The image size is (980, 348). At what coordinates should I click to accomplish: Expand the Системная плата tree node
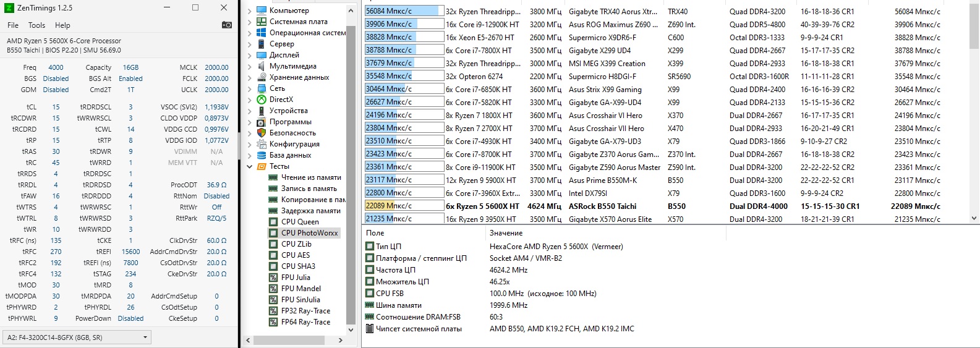coord(250,22)
